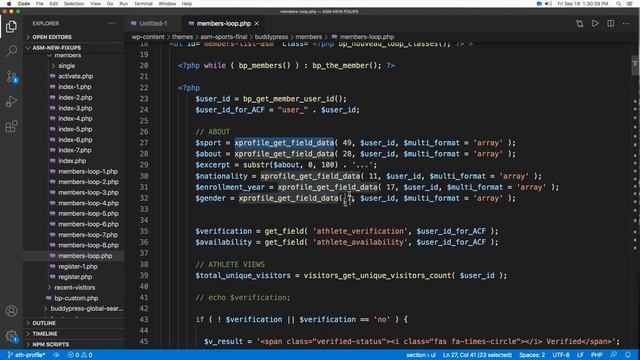Open errors and warnings count in status bar

[x=80, y=355]
